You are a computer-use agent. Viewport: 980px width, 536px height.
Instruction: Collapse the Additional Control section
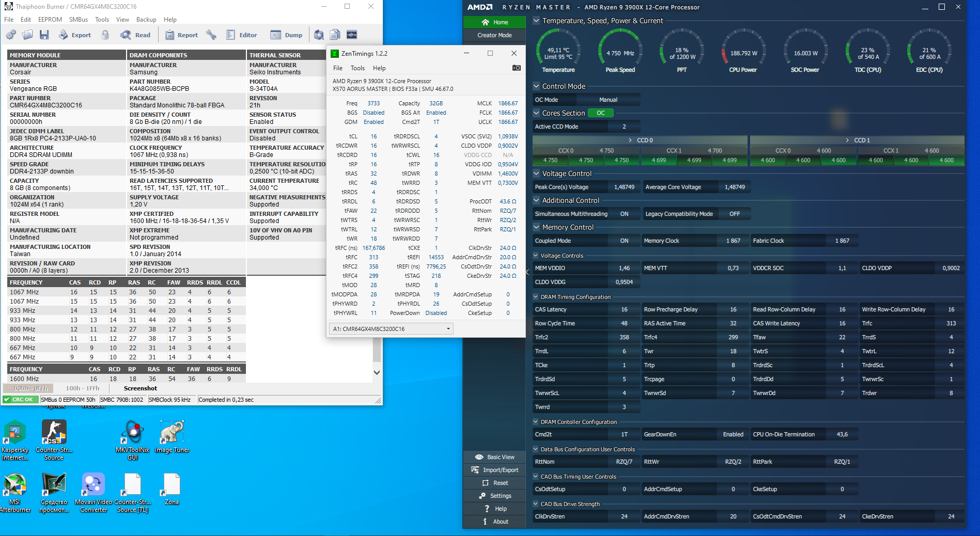tap(536, 200)
